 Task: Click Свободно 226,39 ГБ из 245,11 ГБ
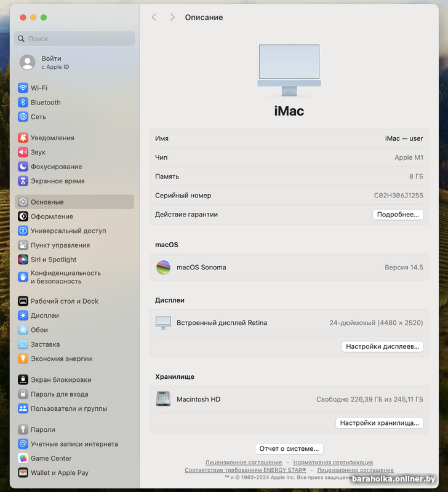369,399
